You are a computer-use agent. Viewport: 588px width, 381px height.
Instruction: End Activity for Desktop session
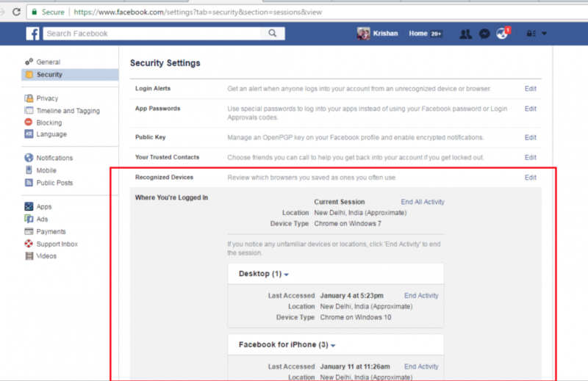(x=421, y=296)
